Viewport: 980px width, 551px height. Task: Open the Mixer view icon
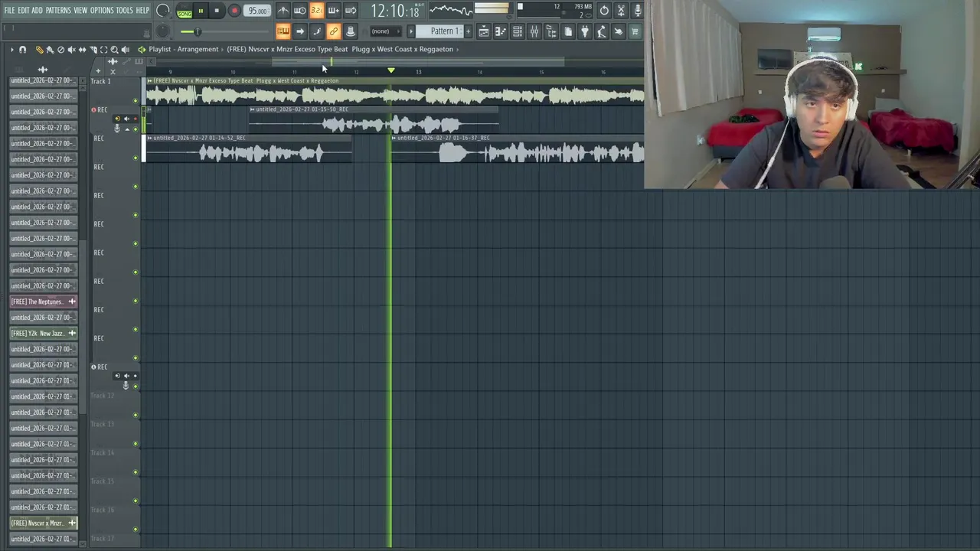[534, 31]
